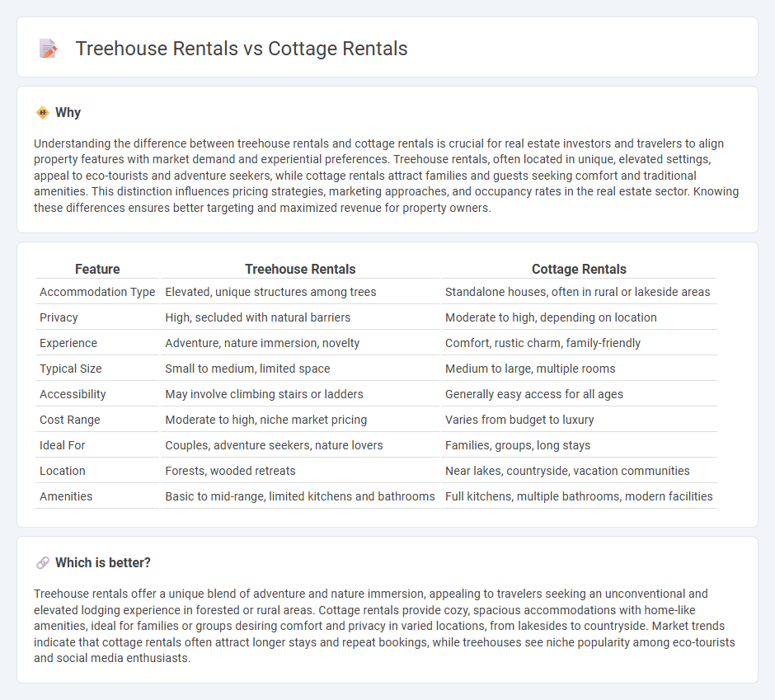Image resolution: width=775 pixels, height=700 pixels.
Task: Click cell High, secluded with natural barriers
Action: coord(257,317)
